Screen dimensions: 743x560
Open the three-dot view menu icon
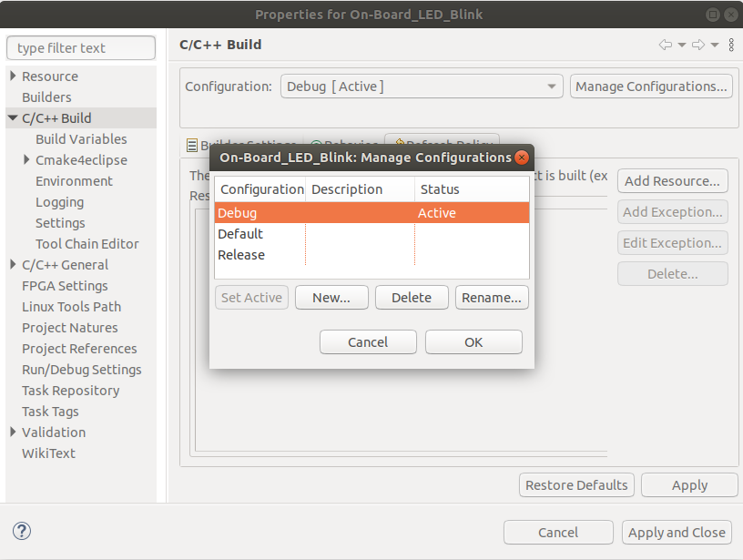tap(731, 45)
